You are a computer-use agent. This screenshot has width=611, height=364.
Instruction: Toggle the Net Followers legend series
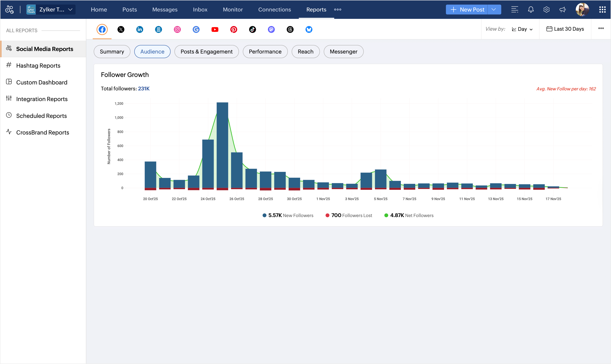coord(409,215)
